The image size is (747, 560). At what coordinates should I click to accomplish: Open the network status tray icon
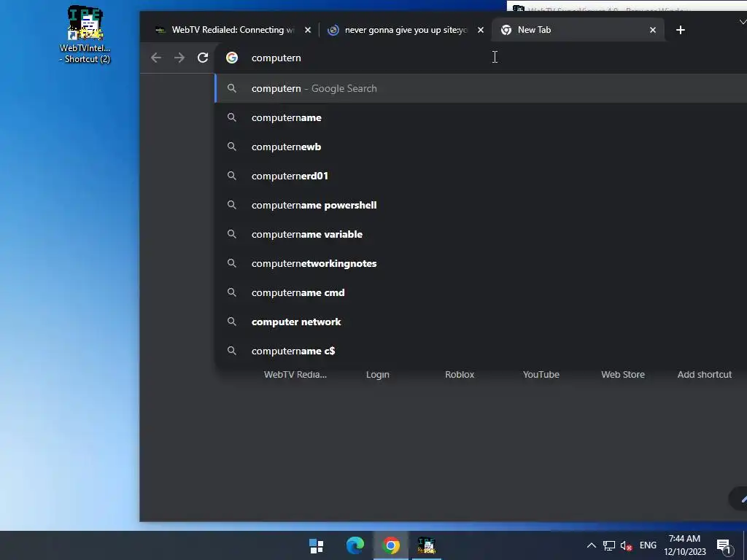[x=609, y=545]
